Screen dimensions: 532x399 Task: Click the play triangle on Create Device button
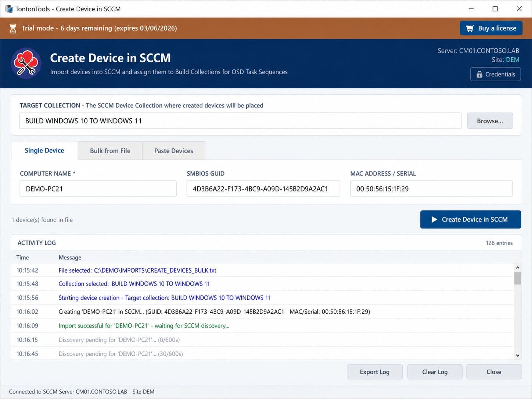click(x=434, y=219)
